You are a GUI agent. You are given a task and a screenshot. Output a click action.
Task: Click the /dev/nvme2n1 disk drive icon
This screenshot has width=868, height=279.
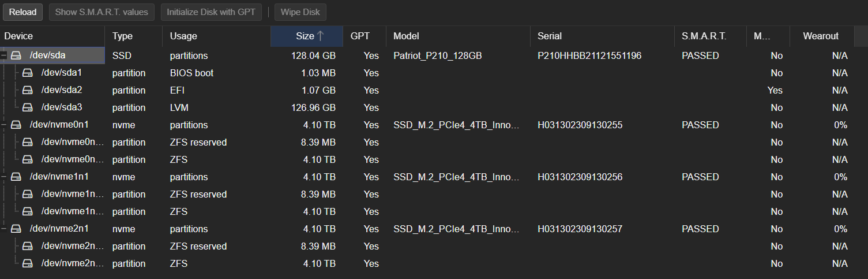point(16,229)
